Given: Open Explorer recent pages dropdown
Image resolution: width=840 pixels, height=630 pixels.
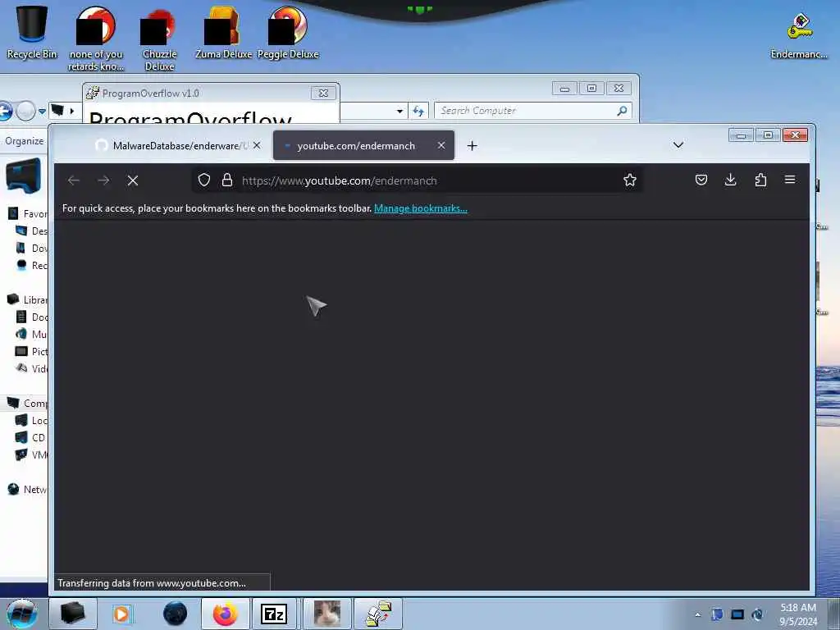Looking at the screenshot, I should coord(42,112).
